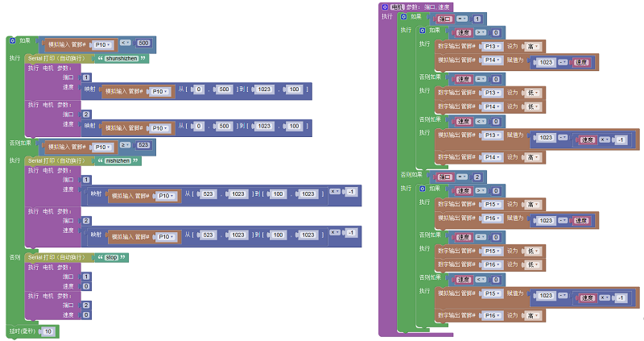Click the 电机 function name field
This screenshot has width=644, height=341.
[x=398, y=6]
